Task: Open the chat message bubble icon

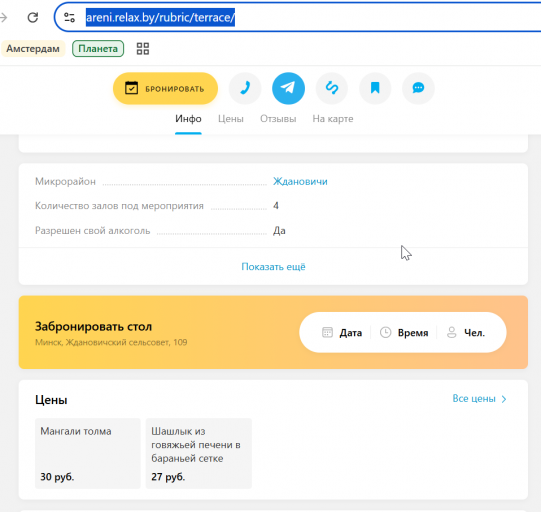Action: pyautogui.click(x=419, y=88)
